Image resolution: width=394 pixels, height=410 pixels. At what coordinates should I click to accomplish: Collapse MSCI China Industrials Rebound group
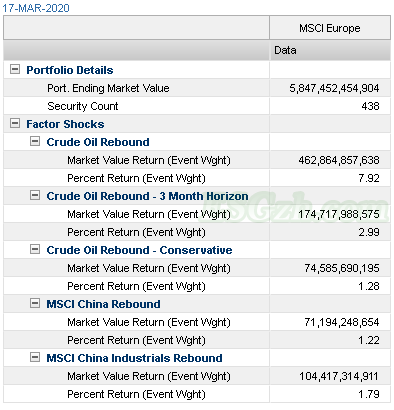pos(35,357)
